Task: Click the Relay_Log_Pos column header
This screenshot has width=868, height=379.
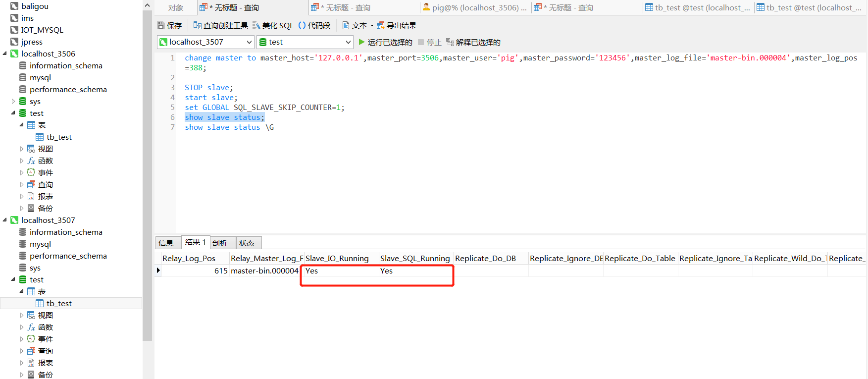Action: tap(195, 258)
